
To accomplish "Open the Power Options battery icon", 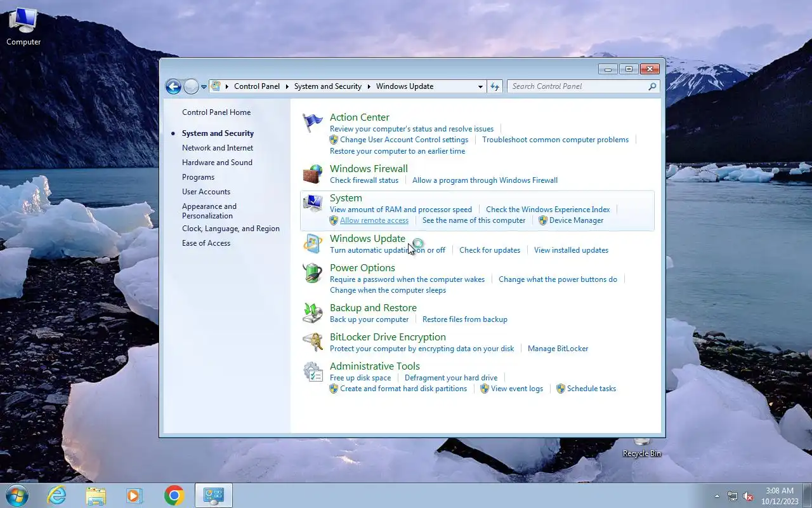I will point(313,273).
